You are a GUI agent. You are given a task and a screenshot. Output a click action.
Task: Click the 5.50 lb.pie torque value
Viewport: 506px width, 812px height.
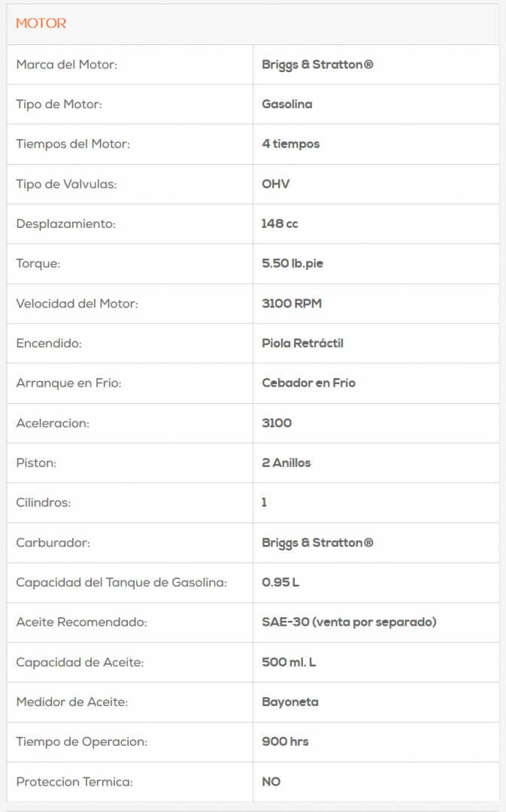(292, 264)
